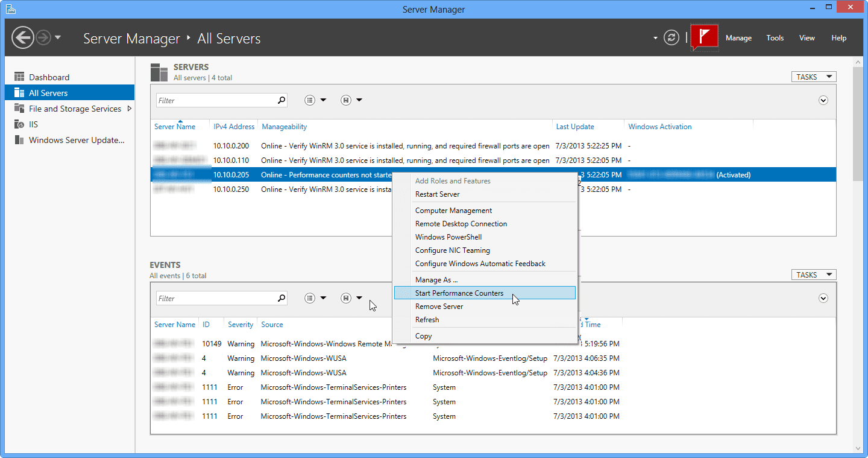Click the Server Manager title bar icon

(x=10, y=9)
